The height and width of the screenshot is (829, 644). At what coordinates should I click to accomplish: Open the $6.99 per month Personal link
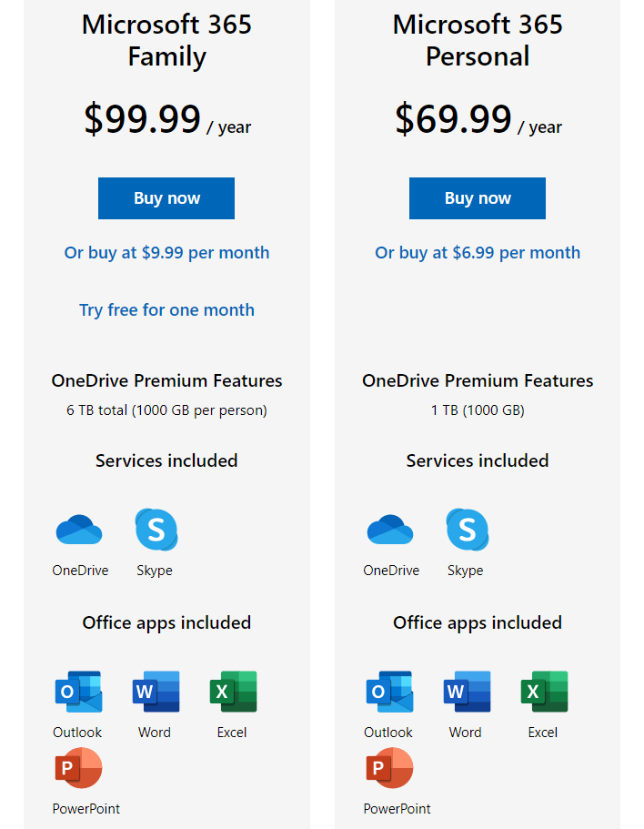point(478,253)
